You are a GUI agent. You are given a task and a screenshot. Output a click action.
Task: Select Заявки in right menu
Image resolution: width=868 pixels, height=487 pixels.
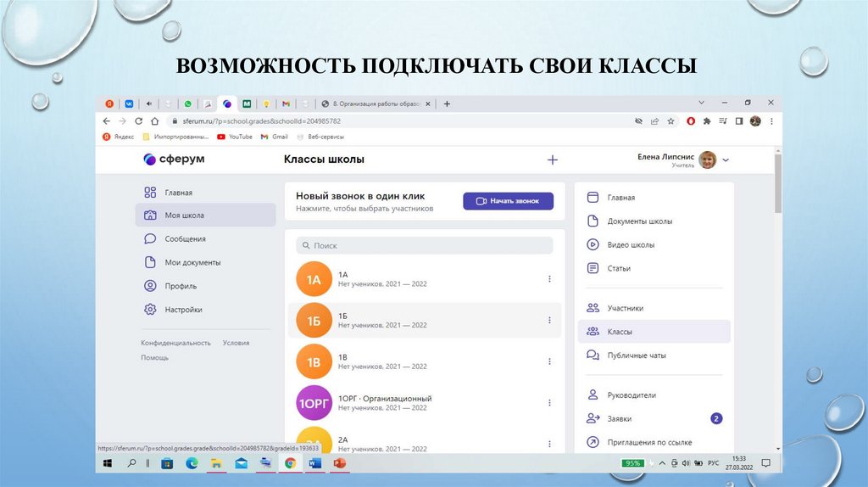[619, 419]
